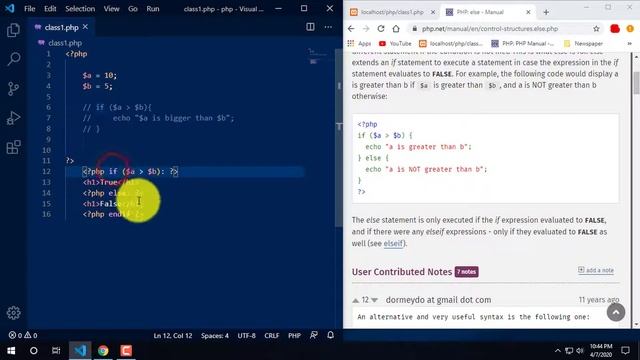This screenshot has height=360, width=640.
Task: Open the Manage gear menu in VS Code
Action: click(13, 313)
